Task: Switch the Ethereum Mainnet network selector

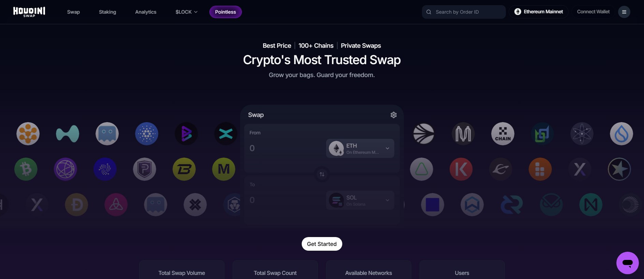Action: coord(539,12)
